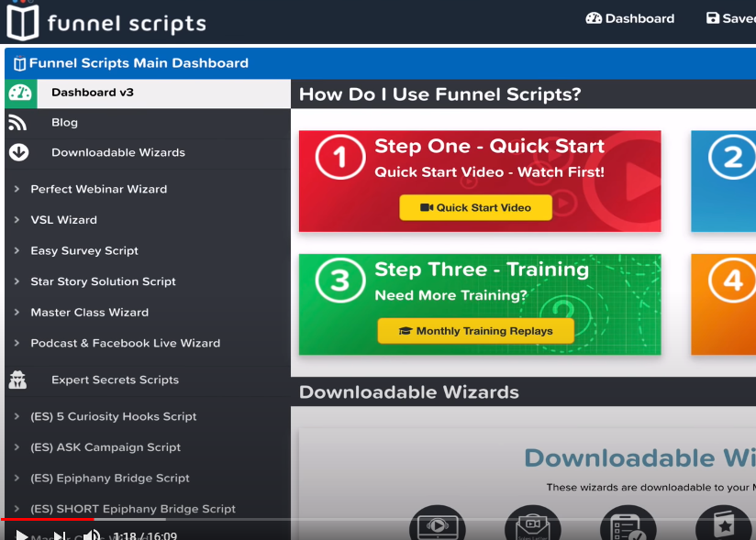Expand the Easy Survey Script chevron

coord(17,250)
